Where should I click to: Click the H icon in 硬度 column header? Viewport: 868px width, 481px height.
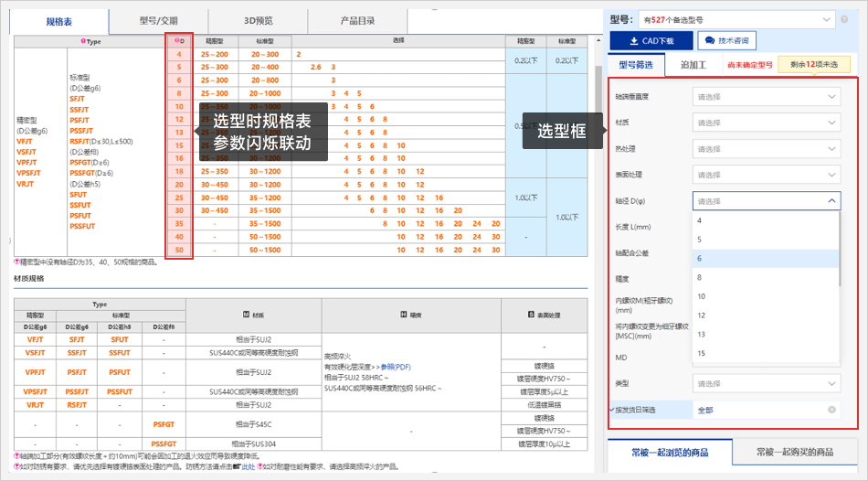point(403,314)
